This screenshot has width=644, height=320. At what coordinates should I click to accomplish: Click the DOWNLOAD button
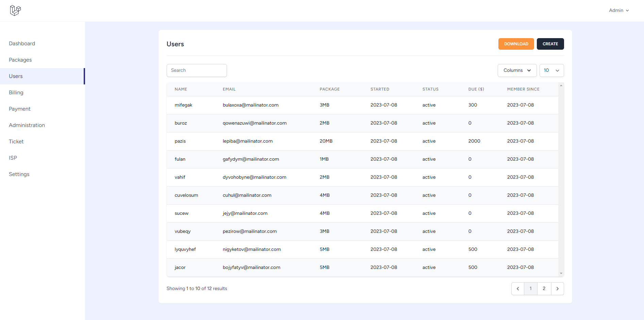[x=516, y=44]
